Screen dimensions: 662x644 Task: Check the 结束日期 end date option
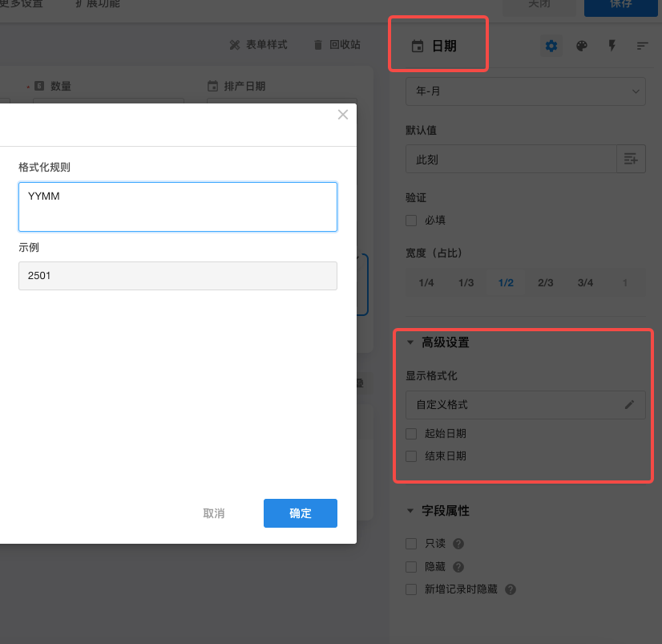[x=411, y=456]
